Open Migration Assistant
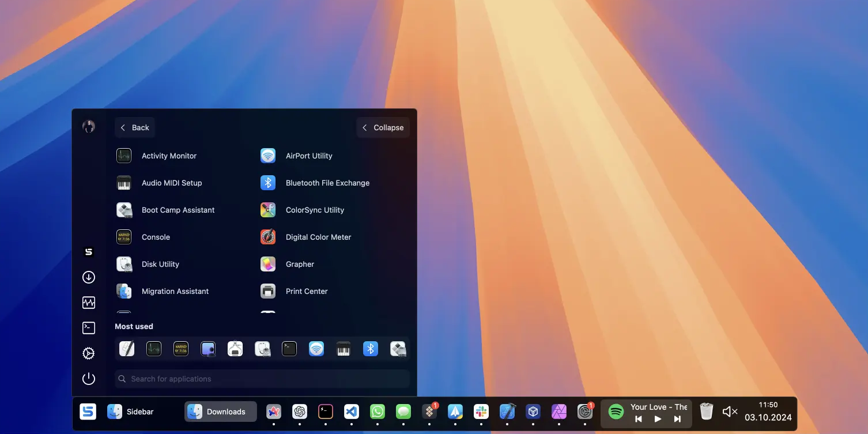The height and width of the screenshot is (434, 868). (175, 291)
